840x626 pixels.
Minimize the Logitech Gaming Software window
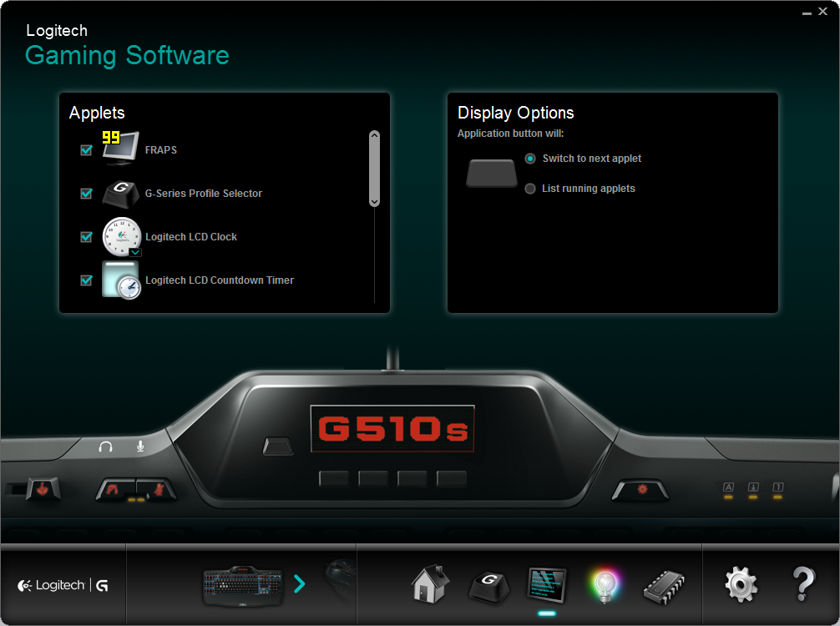click(x=807, y=13)
